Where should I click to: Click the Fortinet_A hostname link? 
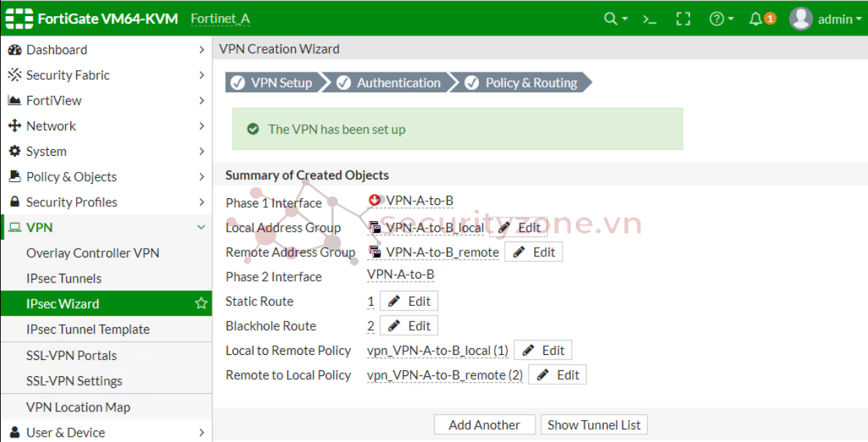point(220,19)
